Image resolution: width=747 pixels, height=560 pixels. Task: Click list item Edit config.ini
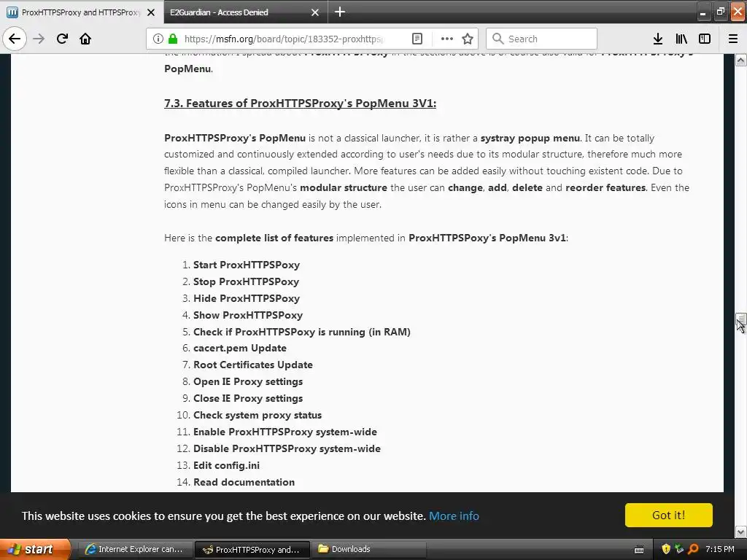[226, 465]
